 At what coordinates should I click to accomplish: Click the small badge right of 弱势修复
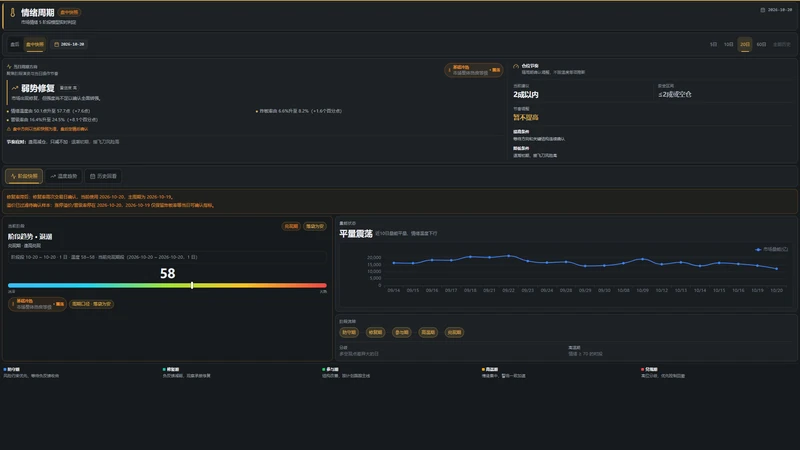pos(68,88)
